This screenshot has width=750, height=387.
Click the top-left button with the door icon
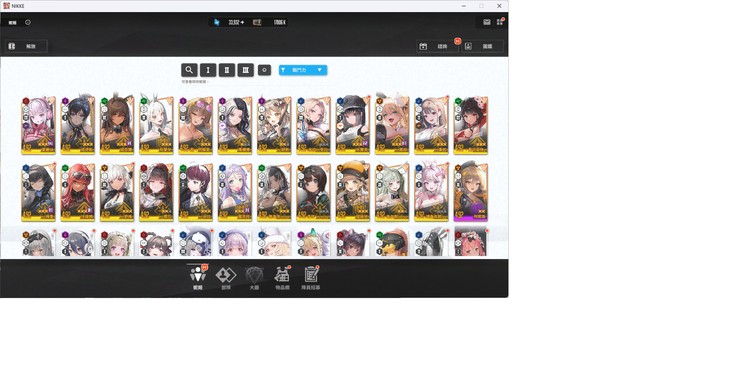26,46
